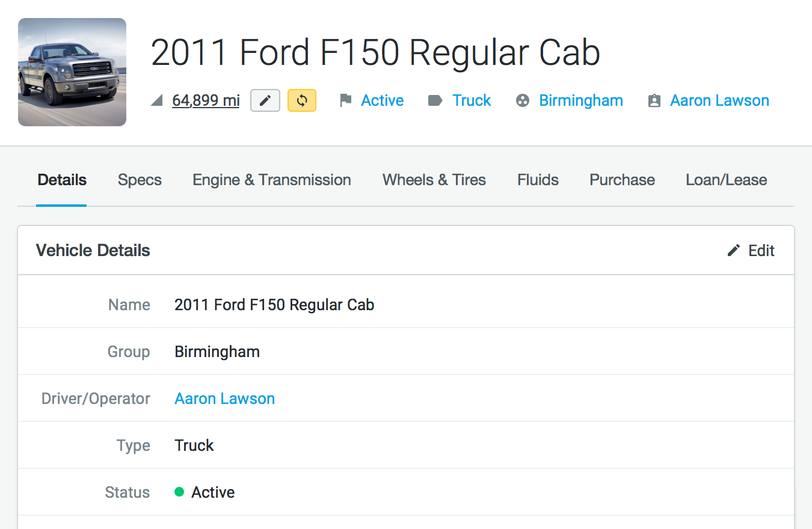Open the Purchase tab

[x=622, y=180]
